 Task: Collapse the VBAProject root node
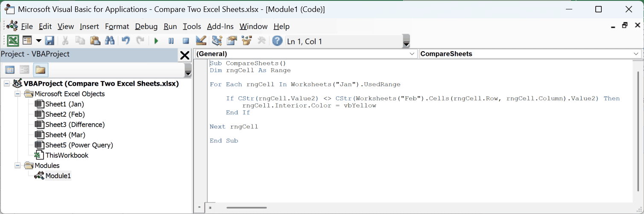pyautogui.click(x=6, y=84)
